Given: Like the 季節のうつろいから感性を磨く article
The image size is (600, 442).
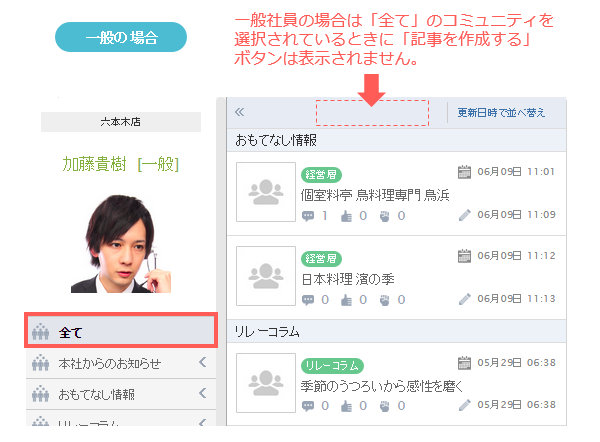Looking at the screenshot, I should (x=346, y=406).
